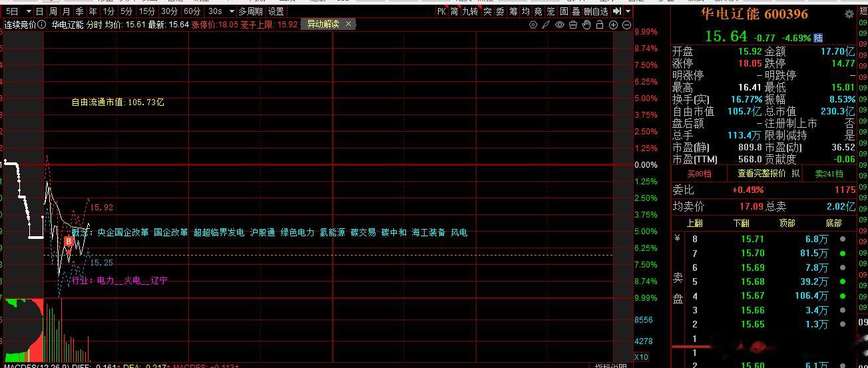Click the 陆 badge beside price change
868x368 pixels.
(x=818, y=38)
